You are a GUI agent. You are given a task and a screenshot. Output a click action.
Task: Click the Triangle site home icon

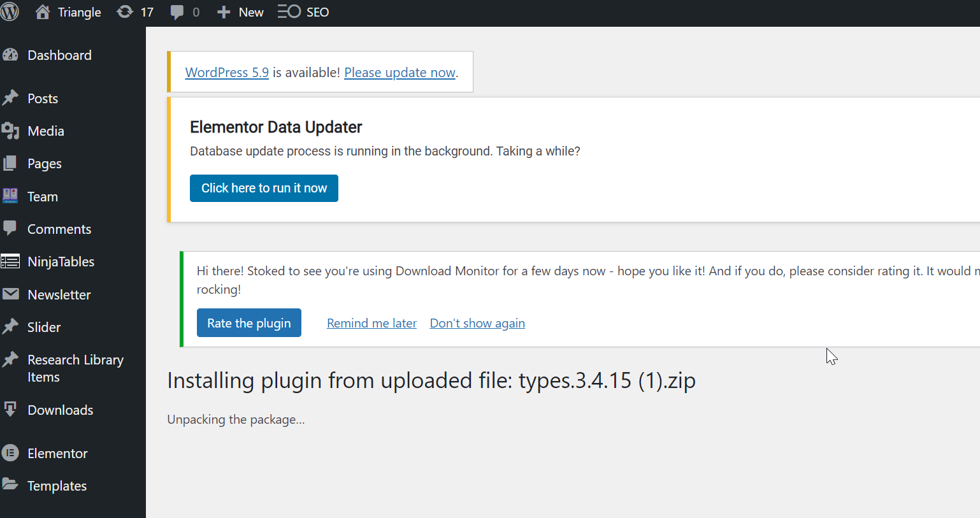point(43,12)
